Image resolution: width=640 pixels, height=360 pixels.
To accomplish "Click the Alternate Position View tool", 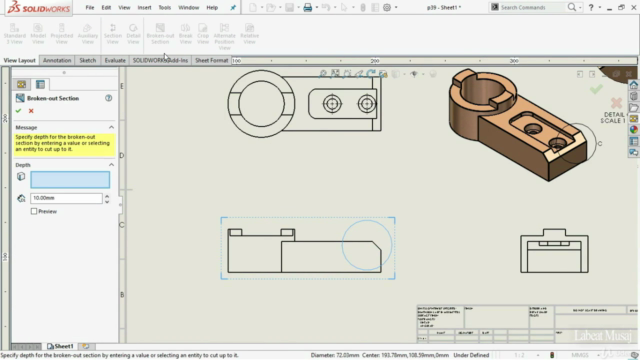I will point(224,37).
